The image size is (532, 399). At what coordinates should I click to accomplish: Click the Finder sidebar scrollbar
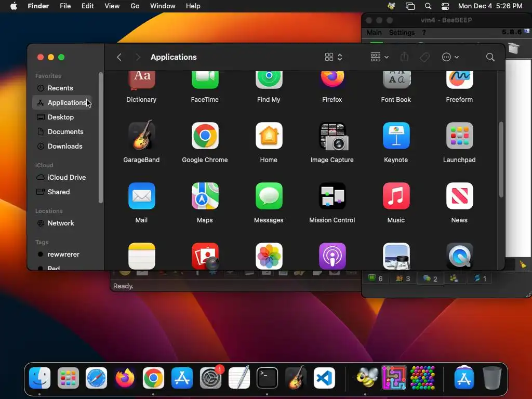[100, 138]
